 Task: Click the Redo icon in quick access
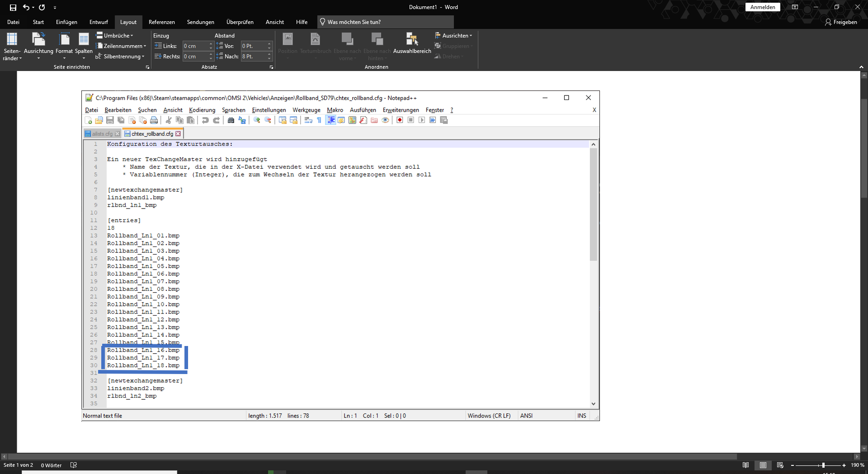pyautogui.click(x=42, y=7)
